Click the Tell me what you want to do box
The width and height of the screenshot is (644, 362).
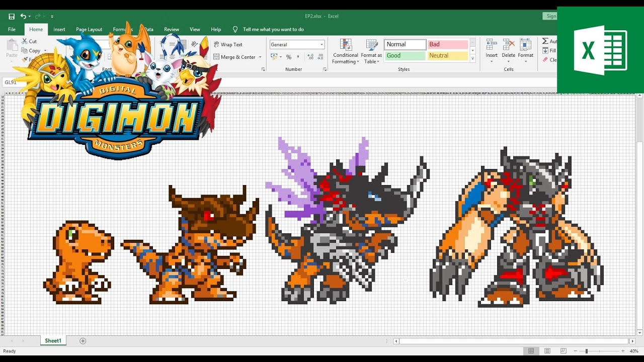tap(273, 30)
